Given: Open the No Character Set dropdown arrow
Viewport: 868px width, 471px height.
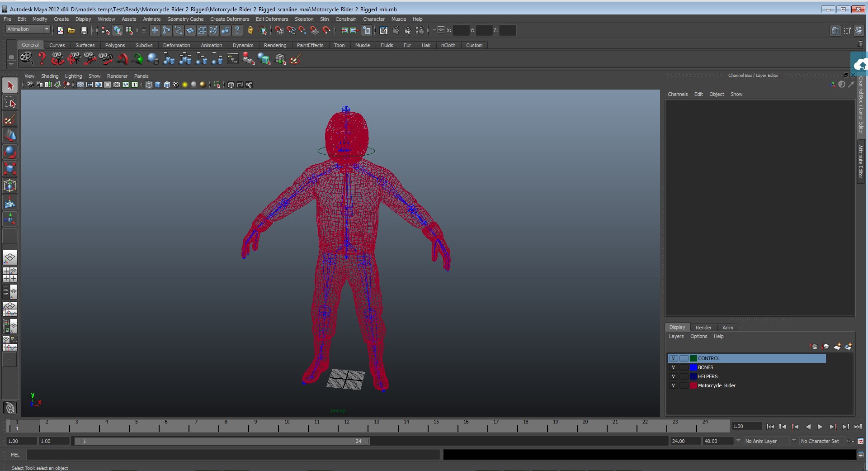Looking at the screenshot, I should [794, 441].
